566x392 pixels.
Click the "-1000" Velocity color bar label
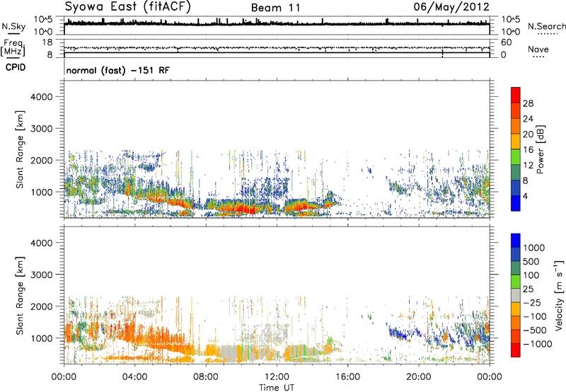[538, 344]
